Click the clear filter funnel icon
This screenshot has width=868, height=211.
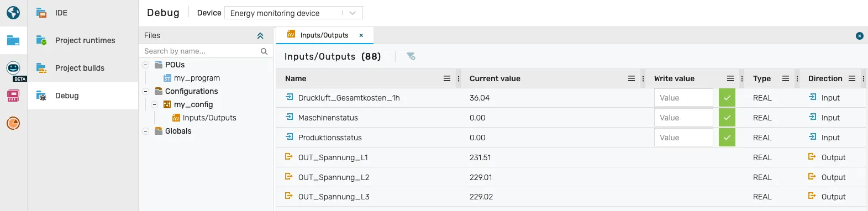click(x=411, y=56)
